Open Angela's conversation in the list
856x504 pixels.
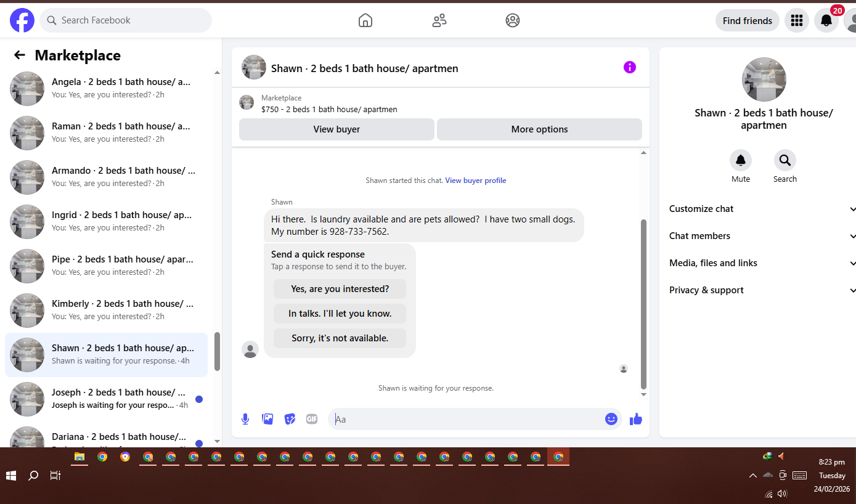(106, 89)
